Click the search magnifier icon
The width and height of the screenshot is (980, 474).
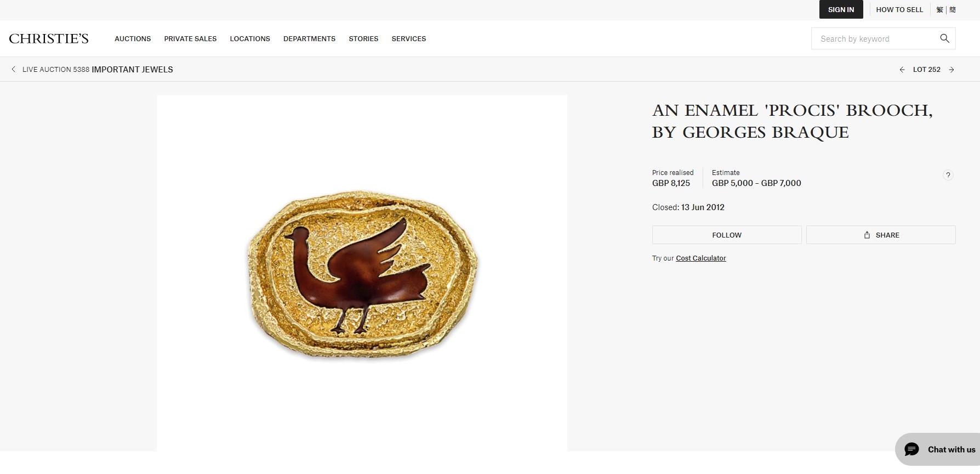pyautogui.click(x=944, y=38)
